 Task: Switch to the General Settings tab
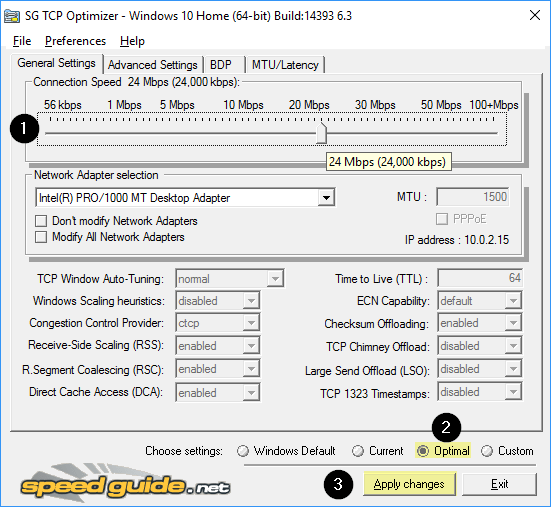pos(57,63)
